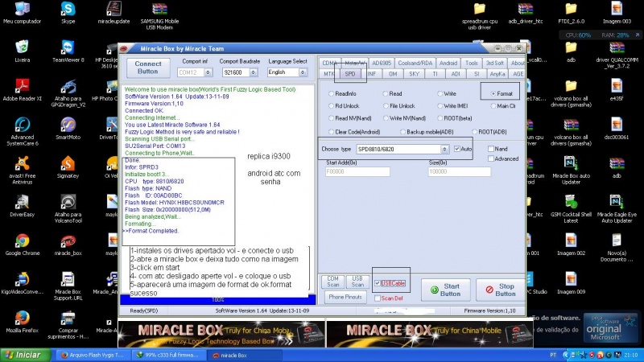The image size is (644, 362).
Task: Open Miracle Eagle Eye Auto Updater
Action: coord(617,208)
